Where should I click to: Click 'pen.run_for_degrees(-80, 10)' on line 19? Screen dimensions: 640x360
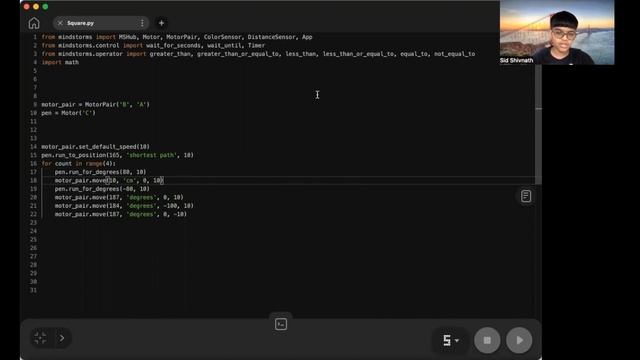pyautogui.click(x=102, y=189)
